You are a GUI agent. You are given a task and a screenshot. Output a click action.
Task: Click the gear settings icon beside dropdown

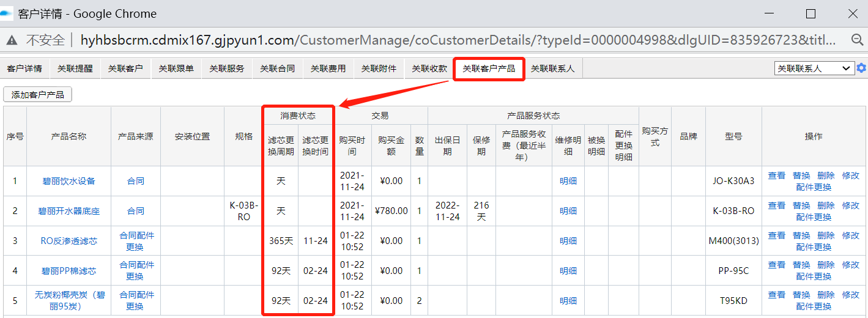(861, 68)
